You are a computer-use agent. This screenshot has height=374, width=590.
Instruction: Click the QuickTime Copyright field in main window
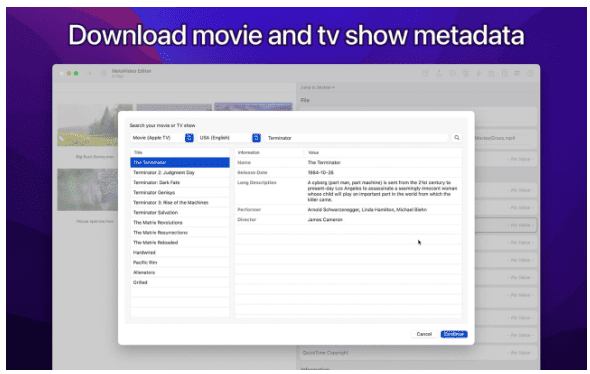(x=418, y=353)
